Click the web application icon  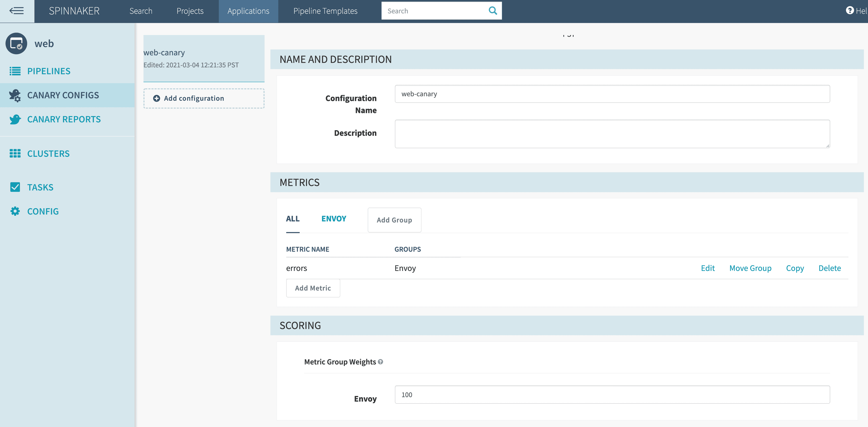[x=16, y=44]
